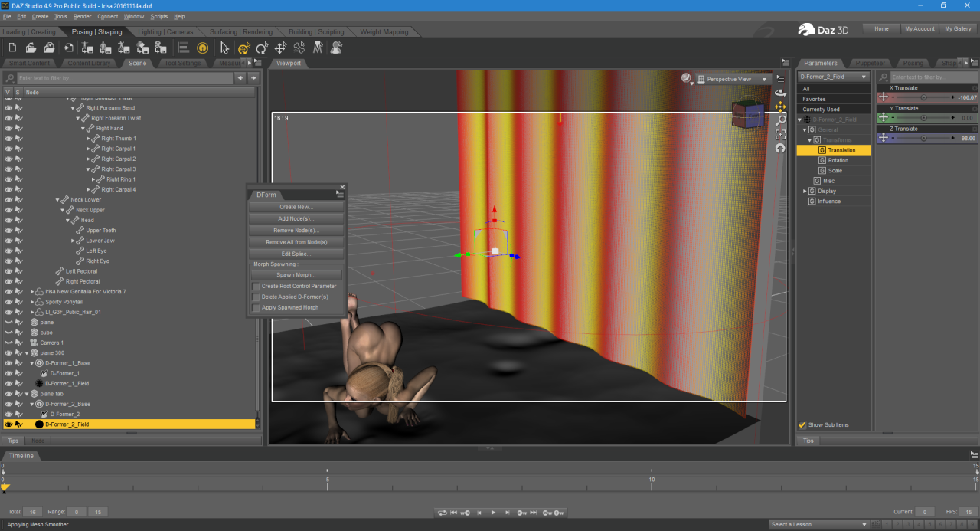The height and width of the screenshot is (531, 980).
Task: Open the viewport draw style sphere menu
Action: tap(687, 78)
